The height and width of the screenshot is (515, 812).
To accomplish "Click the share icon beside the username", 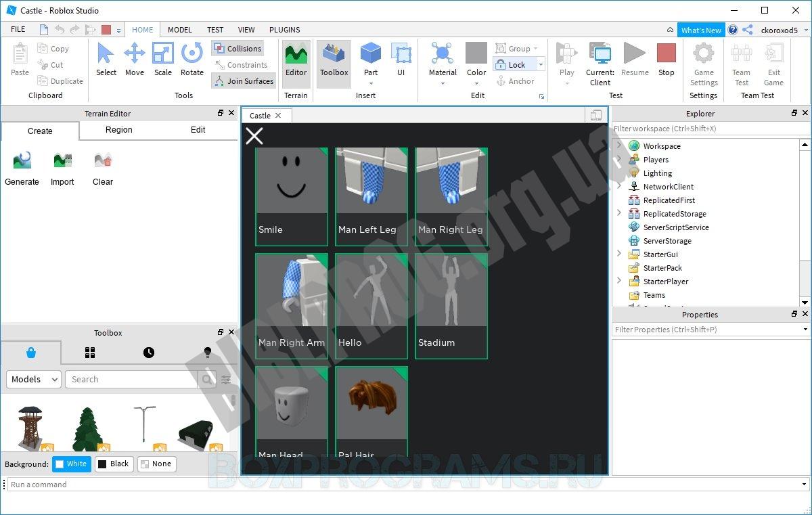I will [747, 30].
